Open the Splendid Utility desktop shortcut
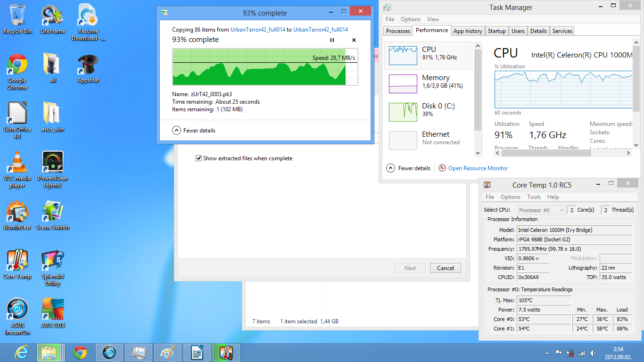Screen dimensions: 644x362 [x=53, y=268]
